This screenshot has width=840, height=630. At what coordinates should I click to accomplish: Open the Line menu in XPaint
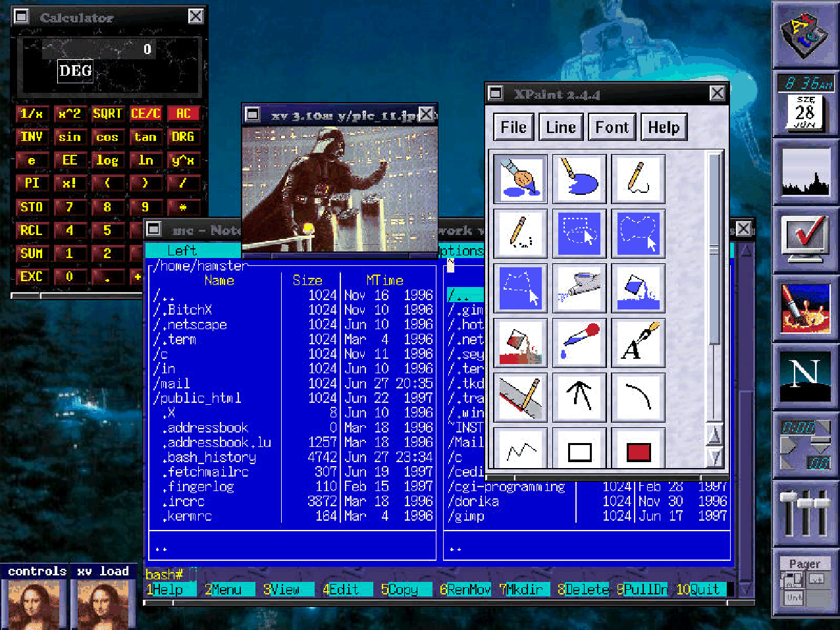tap(561, 127)
